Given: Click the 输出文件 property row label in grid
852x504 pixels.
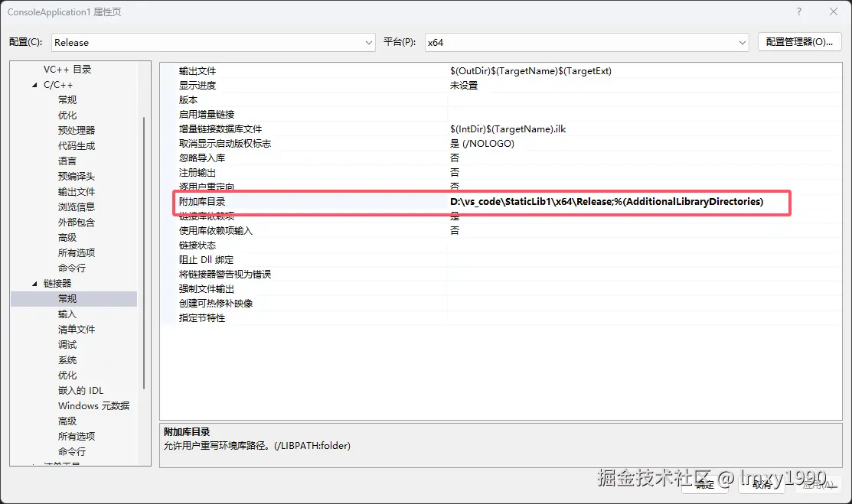Looking at the screenshot, I should point(197,70).
